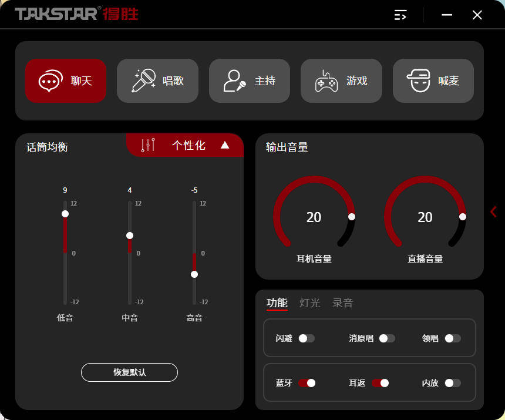This screenshot has height=420, width=505.
Task: Turn off the 耳返 monitoring toggle
Action: [381, 382]
